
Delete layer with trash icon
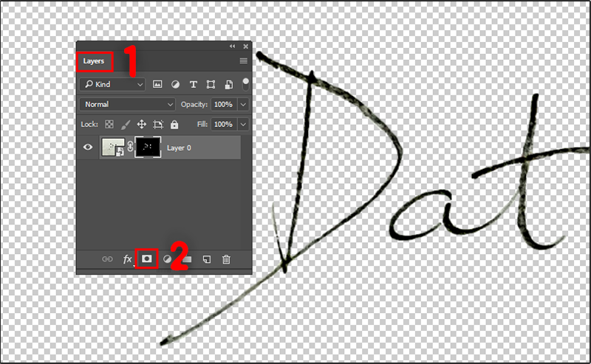pos(226,259)
